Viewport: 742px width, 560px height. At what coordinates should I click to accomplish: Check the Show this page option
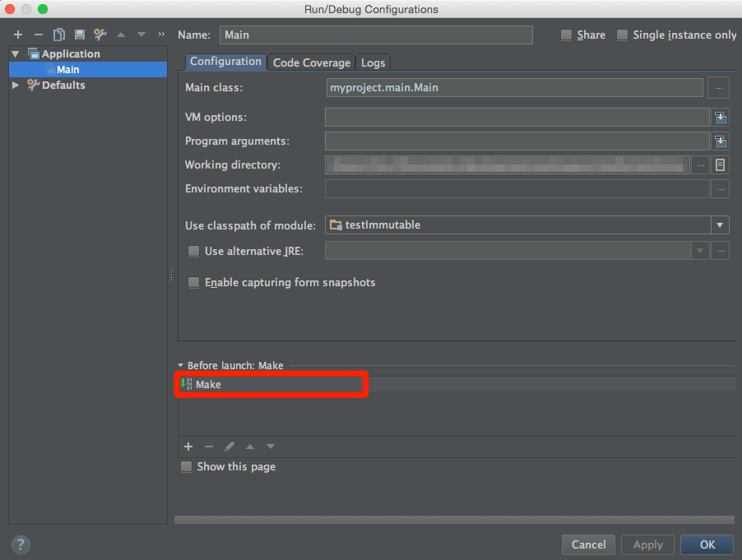coord(187,466)
